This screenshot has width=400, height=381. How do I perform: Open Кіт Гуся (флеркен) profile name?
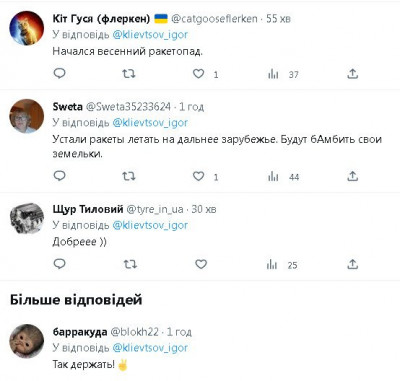coord(101,19)
